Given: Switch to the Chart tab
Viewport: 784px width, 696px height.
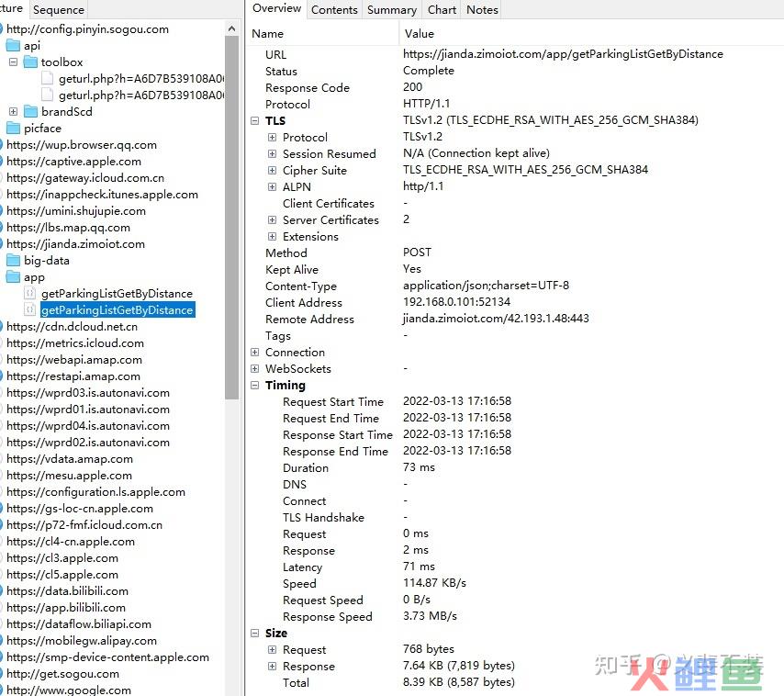Looking at the screenshot, I should coord(442,10).
